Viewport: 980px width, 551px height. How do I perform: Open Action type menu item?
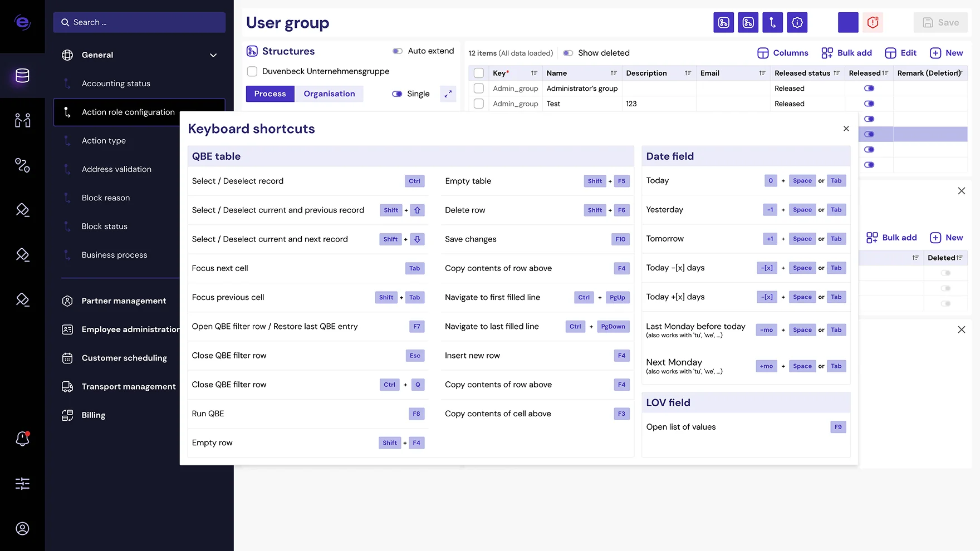104,141
